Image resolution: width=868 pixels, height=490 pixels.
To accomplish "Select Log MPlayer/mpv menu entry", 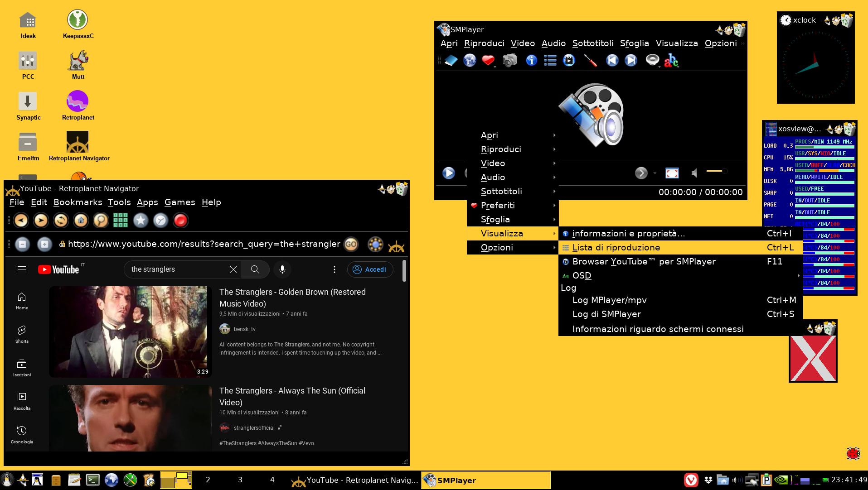I will 680,300.
